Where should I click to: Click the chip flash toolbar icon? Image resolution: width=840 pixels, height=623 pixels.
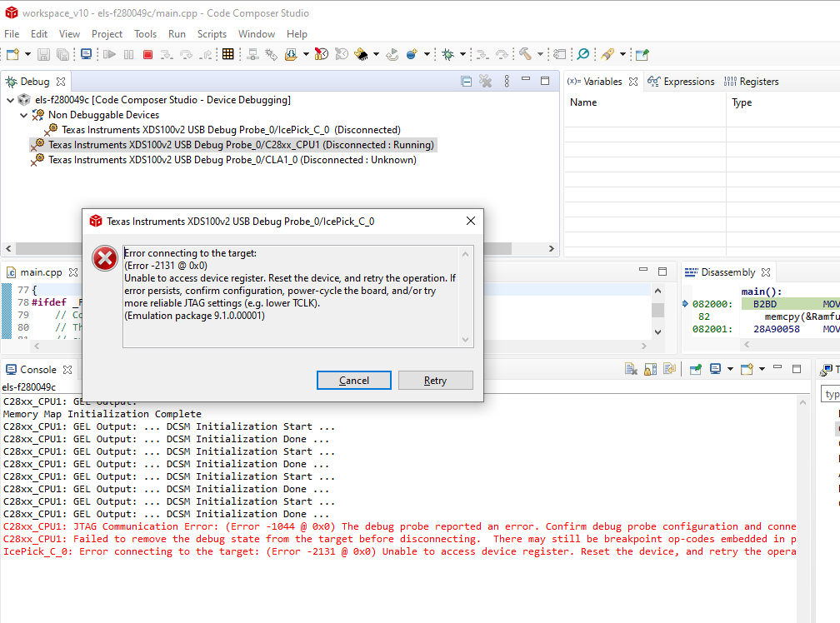(361, 54)
